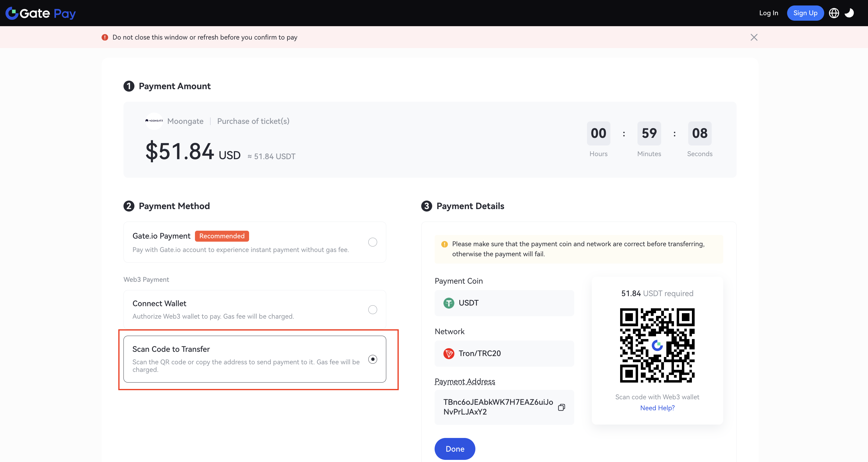Screen dimensions: 868x462
Task: Open the language globe selector
Action: point(834,13)
